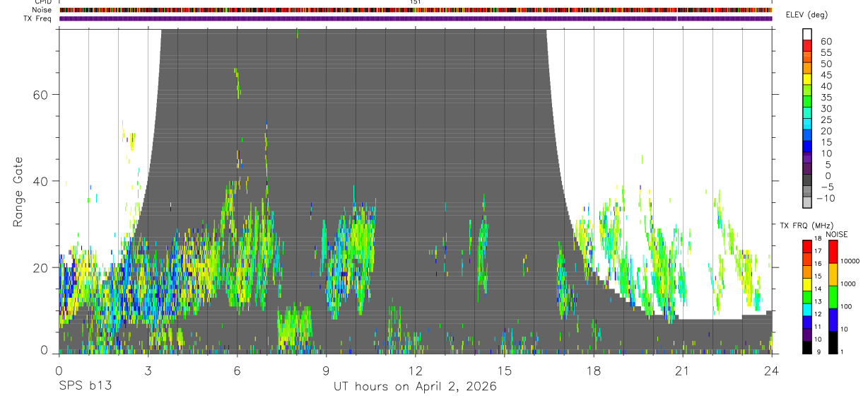Click the red 55–60 degree elevation swatch
Image resolution: width=868 pixels, height=401 pixels.
pyautogui.click(x=807, y=46)
